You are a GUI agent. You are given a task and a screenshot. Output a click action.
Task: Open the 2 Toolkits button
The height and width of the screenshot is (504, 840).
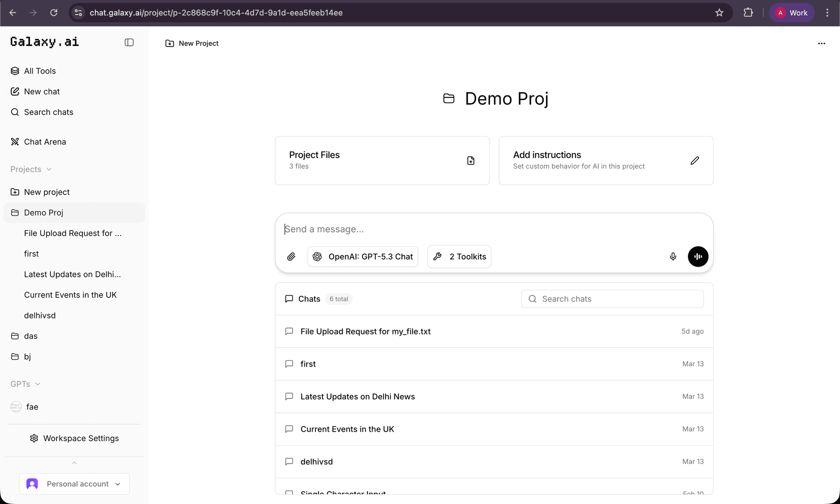pyautogui.click(x=459, y=257)
